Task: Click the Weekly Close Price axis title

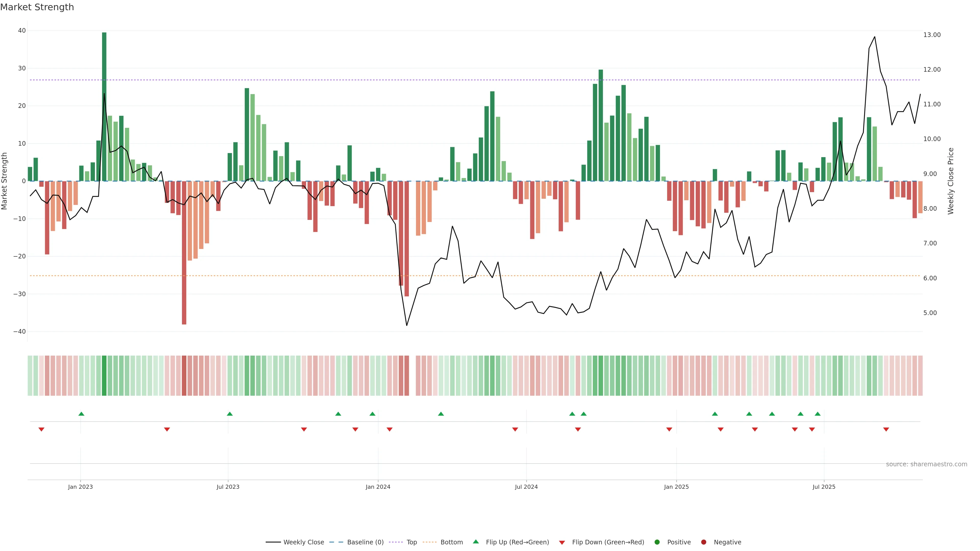Action: (951, 181)
